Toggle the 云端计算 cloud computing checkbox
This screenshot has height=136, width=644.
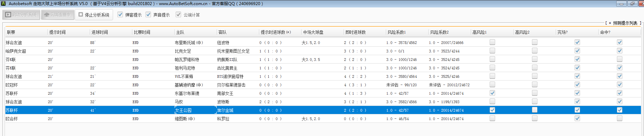point(178,15)
